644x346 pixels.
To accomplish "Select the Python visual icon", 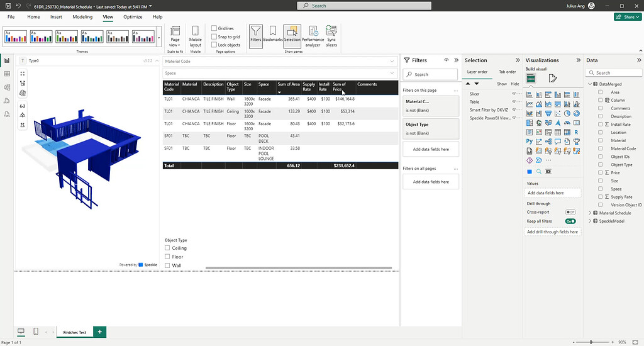I will pos(530,142).
